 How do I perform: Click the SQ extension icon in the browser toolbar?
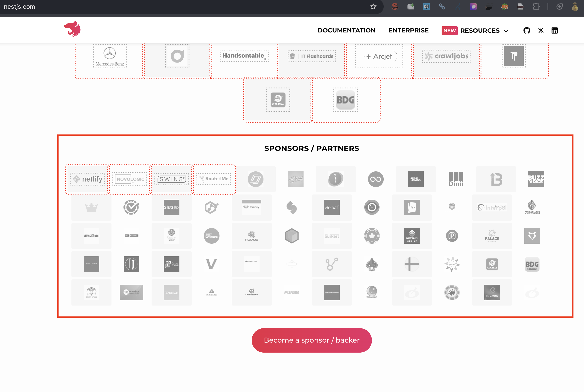tap(505, 7)
